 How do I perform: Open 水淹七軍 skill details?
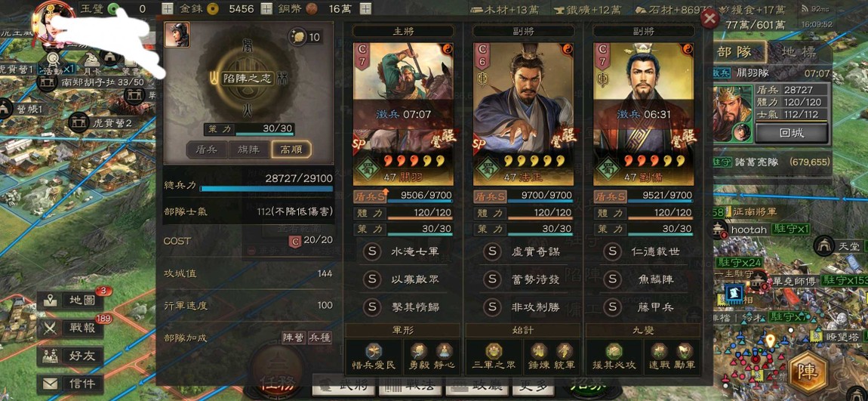pos(403,251)
